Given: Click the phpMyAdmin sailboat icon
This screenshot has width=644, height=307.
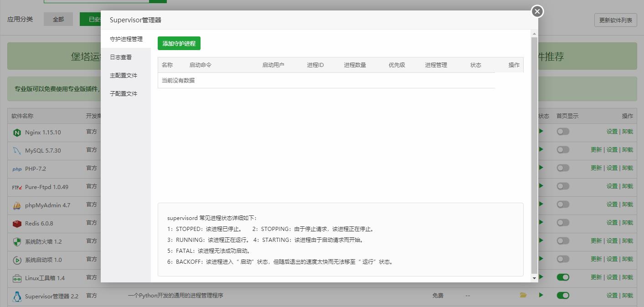Looking at the screenshot, I should 17,205.
